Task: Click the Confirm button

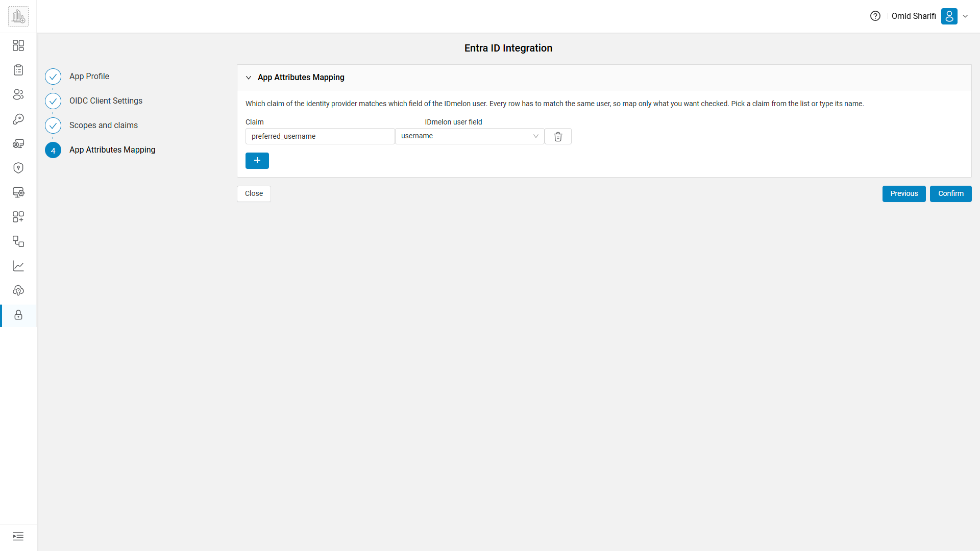Action: coord(951,194)
